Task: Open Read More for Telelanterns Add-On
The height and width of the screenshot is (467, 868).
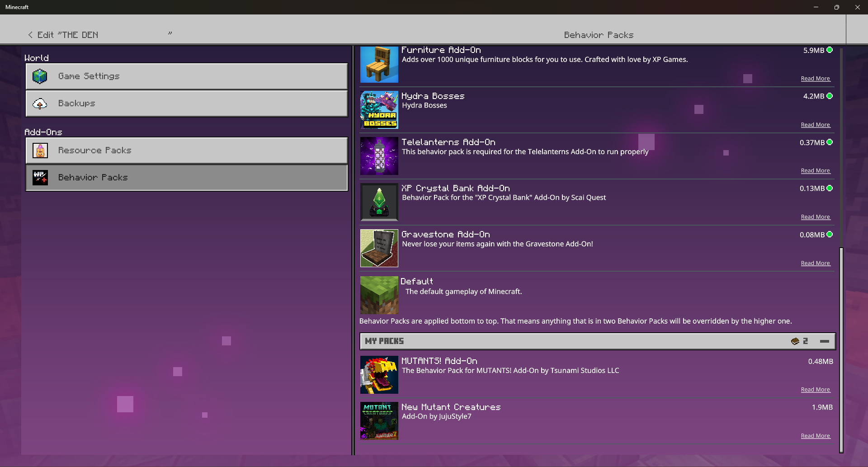Action: click(x=816, y=171)
